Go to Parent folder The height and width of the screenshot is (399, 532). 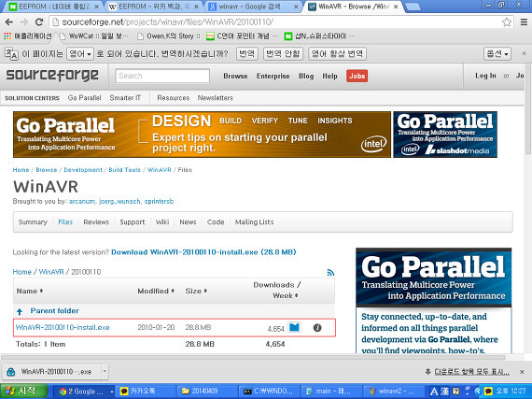[x=54, y=311]
